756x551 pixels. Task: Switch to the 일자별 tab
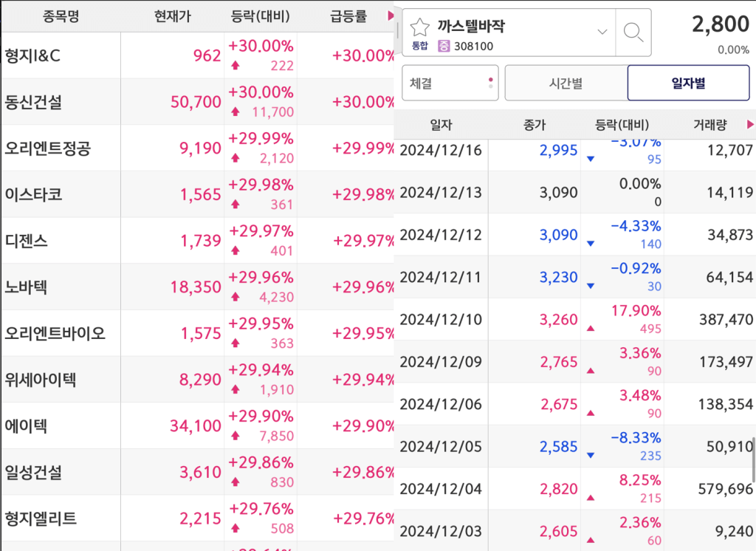(688, 83)
